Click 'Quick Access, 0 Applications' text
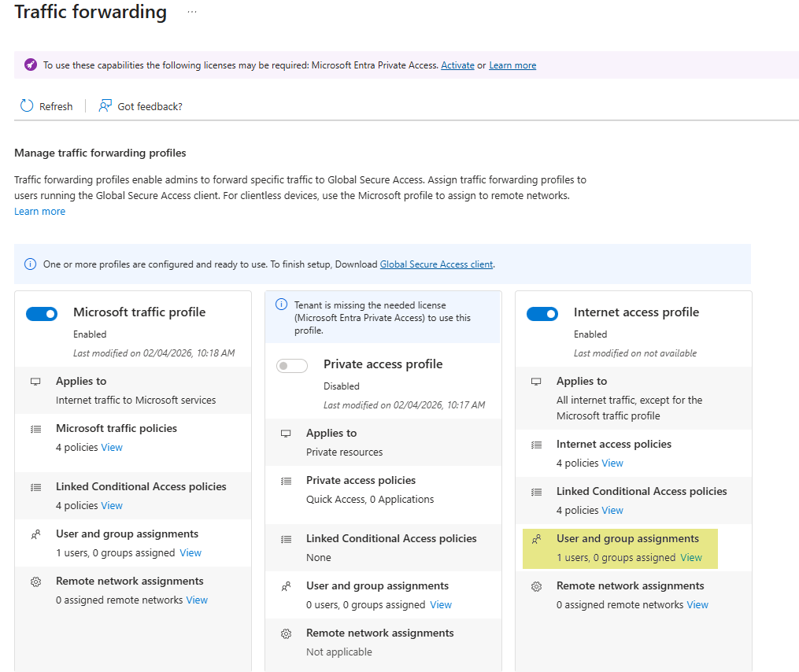Screen dimensions: 799x672 pyautogui.click(x=370, y=500)
